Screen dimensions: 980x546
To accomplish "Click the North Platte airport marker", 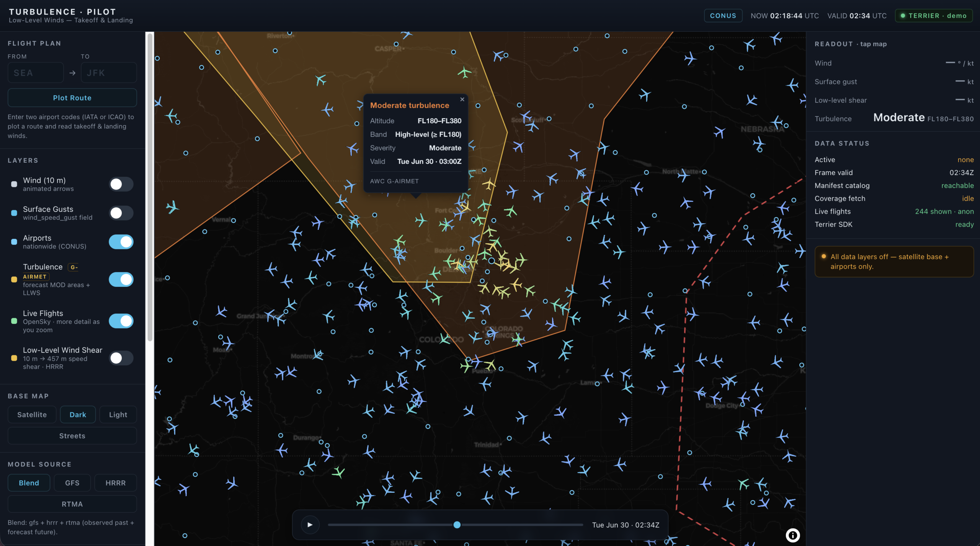I will [704, 172].
